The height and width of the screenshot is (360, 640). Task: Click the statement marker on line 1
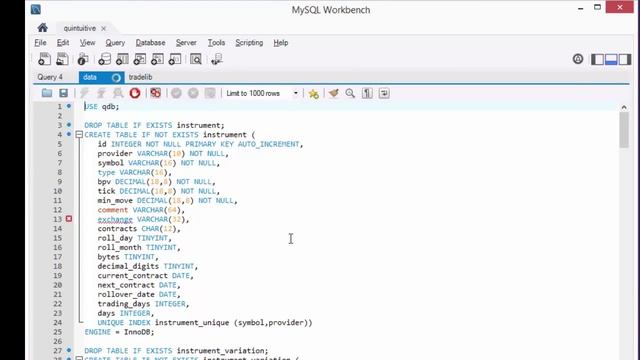(x=69, y=106)
